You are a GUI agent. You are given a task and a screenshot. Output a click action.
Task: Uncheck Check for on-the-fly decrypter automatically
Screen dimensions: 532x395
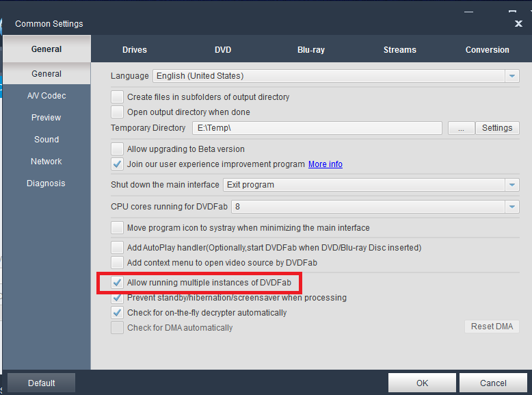click(117, 312)
